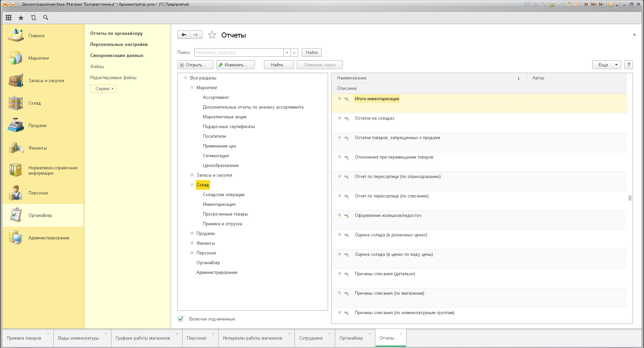
Task: Collapse the Склад tree node
Action: (192, 185)
